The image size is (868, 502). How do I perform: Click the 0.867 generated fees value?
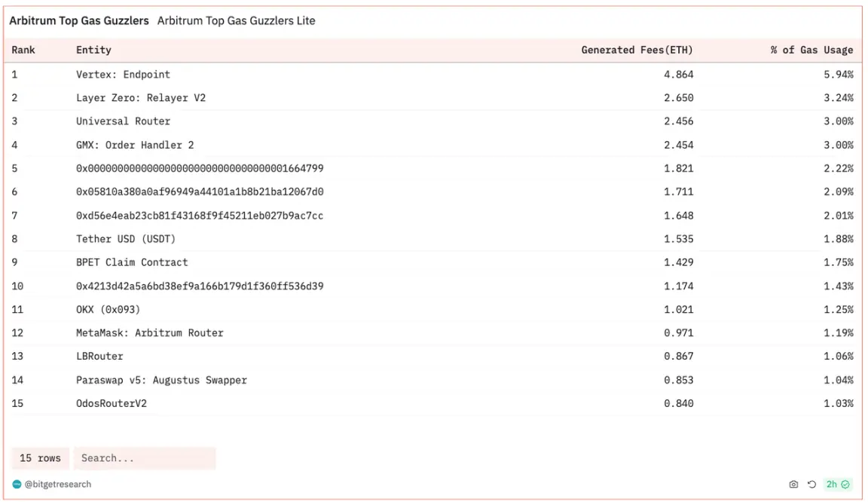click(679, 357)
